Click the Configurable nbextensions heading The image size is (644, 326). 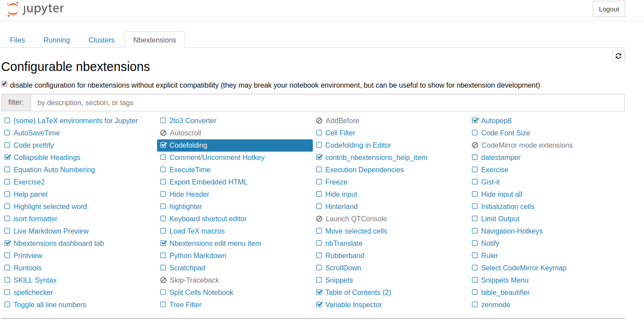76,67
